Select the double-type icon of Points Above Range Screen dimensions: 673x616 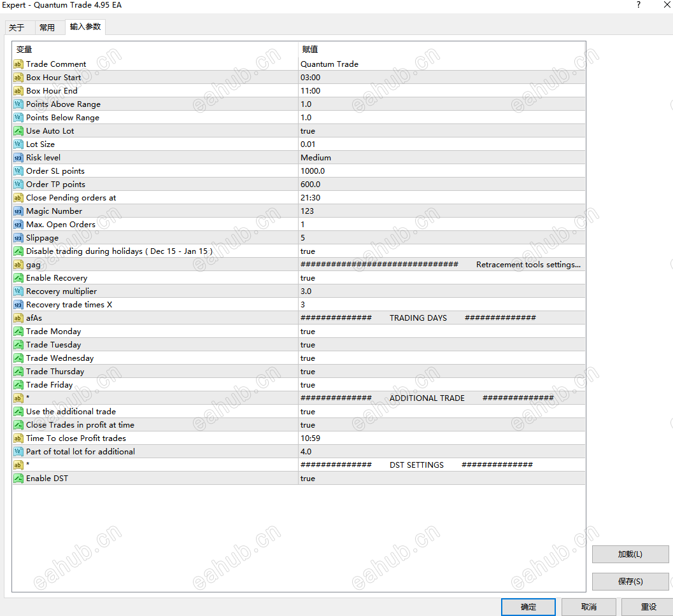click(x=18, y=104)
